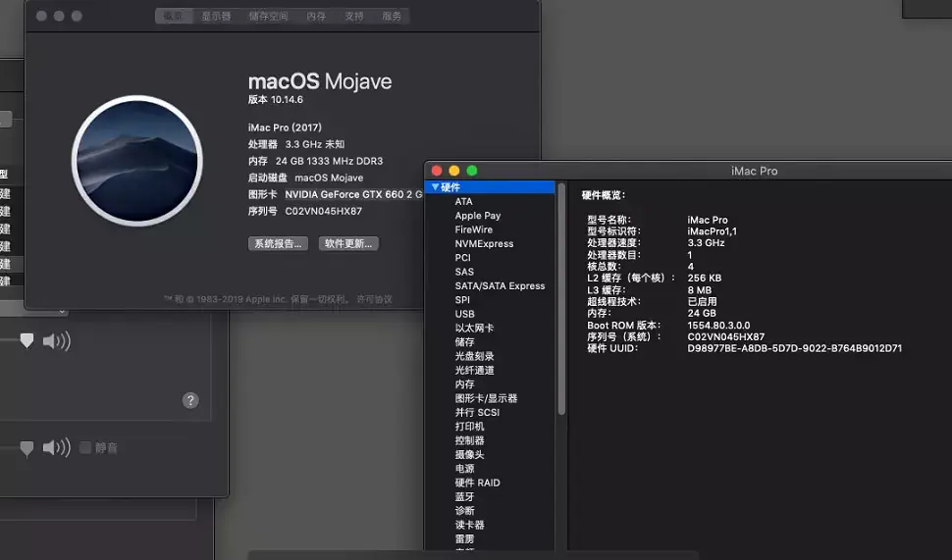This screenshot has width=952, height=560.
Task: Select 储存 in hardware sidebar
Action: pyautogui.click(x=464, y=341)
